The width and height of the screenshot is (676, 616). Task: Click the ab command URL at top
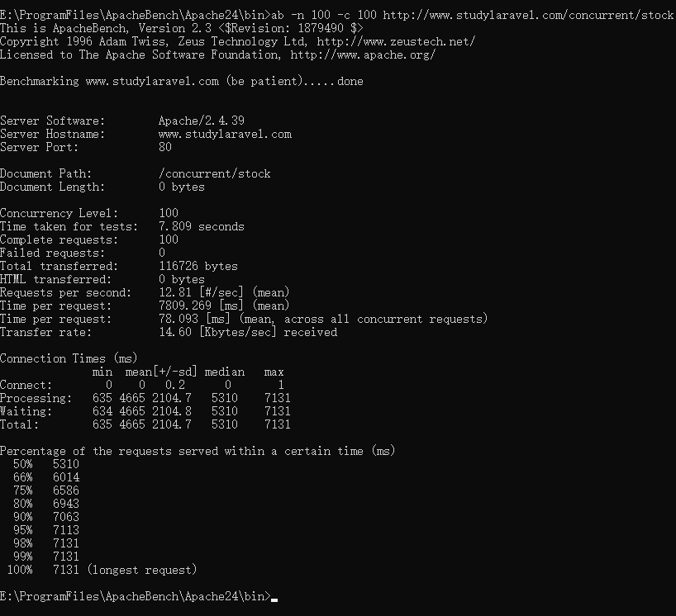point(528,16)
